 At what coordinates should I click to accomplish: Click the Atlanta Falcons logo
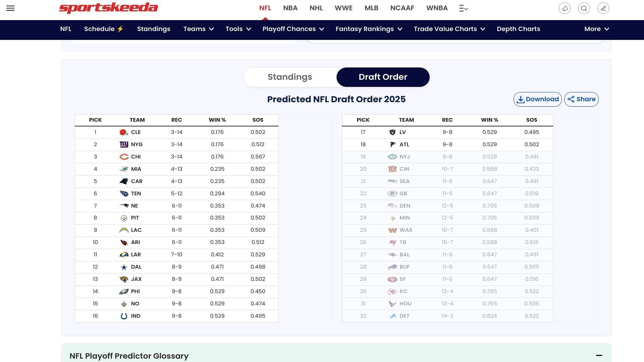click(392, 144)
